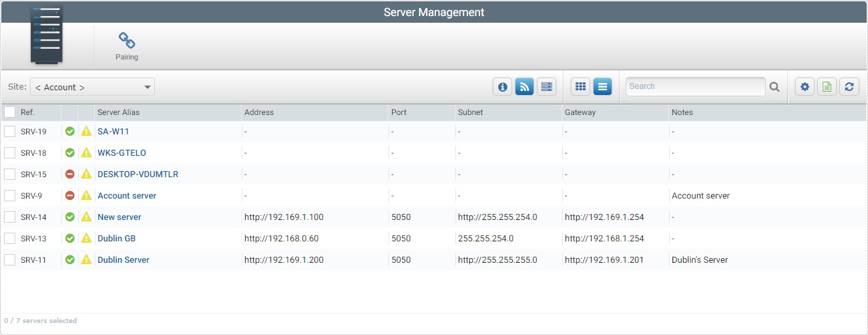The image size is (868, 335).
Task: Open the settings gear button
Action: (805, 86)
